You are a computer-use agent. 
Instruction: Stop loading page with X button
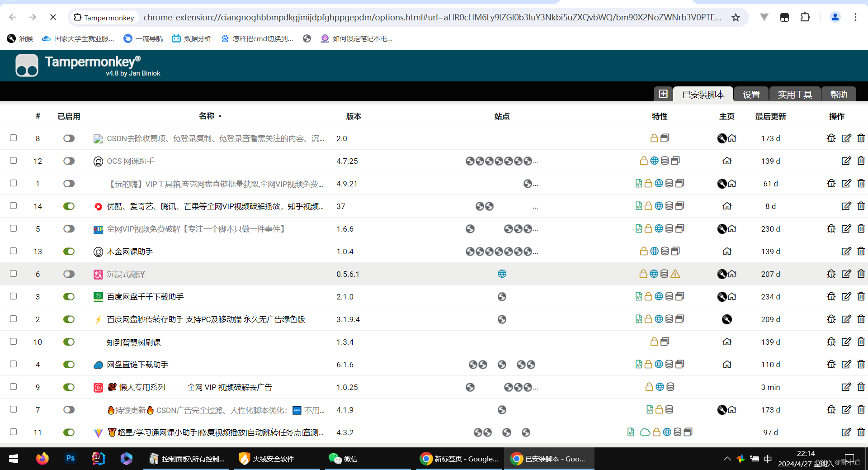click(x=53, y=17)
